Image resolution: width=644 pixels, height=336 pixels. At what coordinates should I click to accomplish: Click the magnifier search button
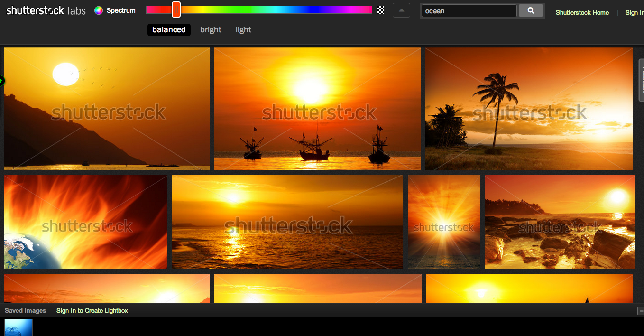pos(531,10)
